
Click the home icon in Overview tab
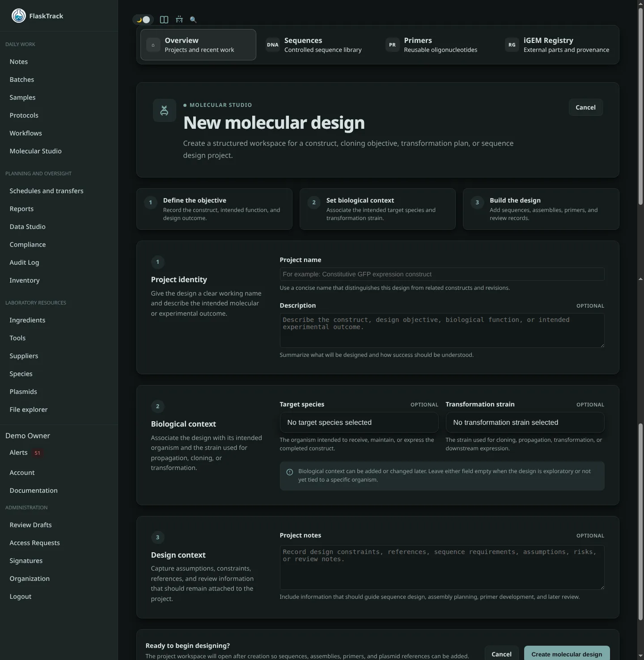tap(153, 45)
